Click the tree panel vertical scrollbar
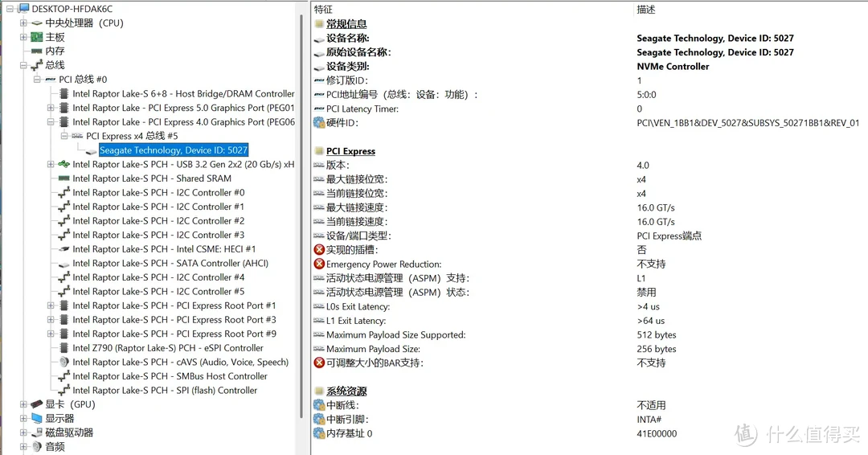The image size is (868, 455). tap(301, 216)
